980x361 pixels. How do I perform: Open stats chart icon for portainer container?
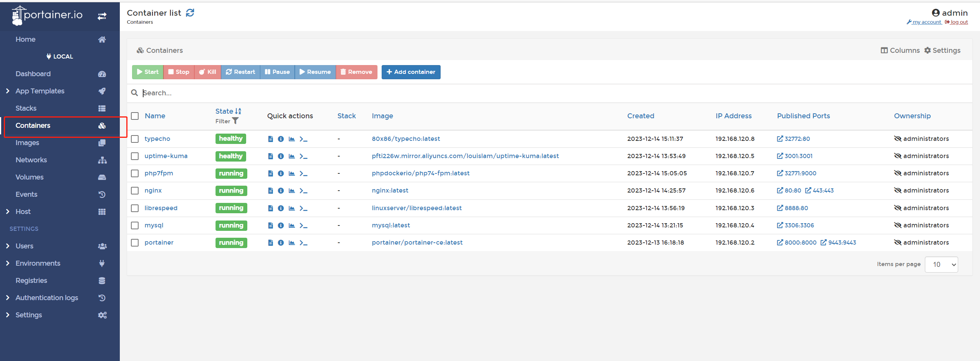coord(292,243)
